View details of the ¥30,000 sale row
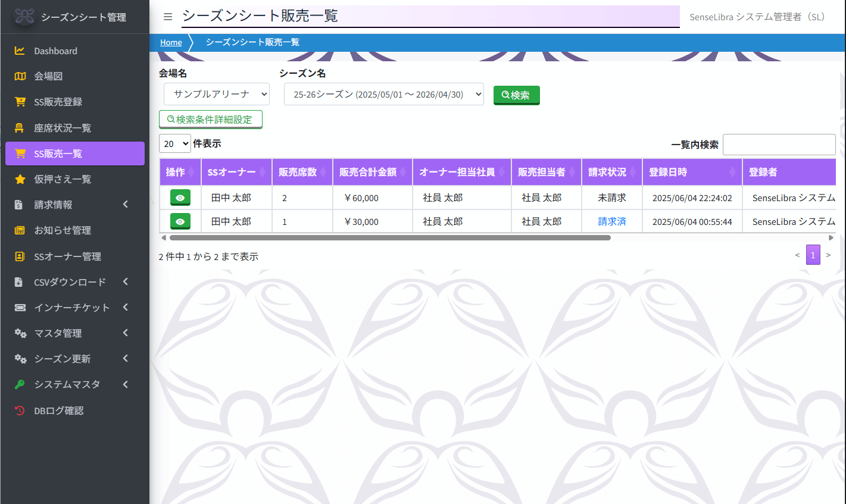Screen dimensions: 846x504 180,221
